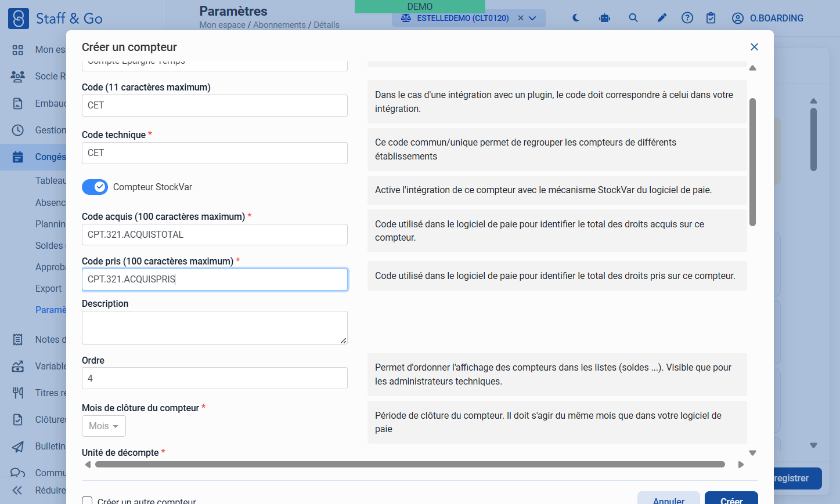Click the Clôtures file-check icon

click(18, 419)
